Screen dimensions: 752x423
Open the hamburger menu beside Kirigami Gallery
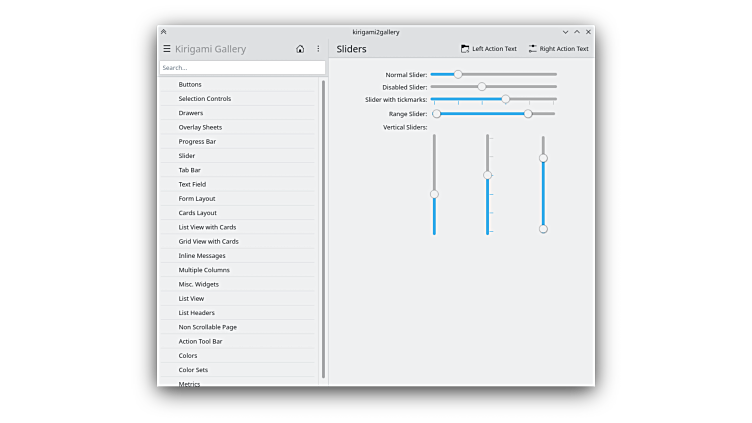click(167, 49)
